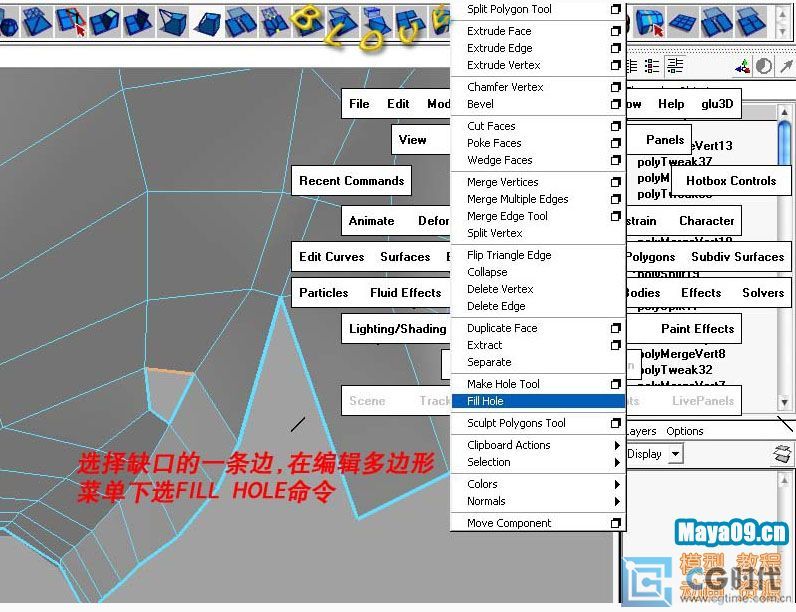Viewport: 796px width, 612px height.
Task: Open the Layers menu in Layer Editor
Action: point(642,431)
